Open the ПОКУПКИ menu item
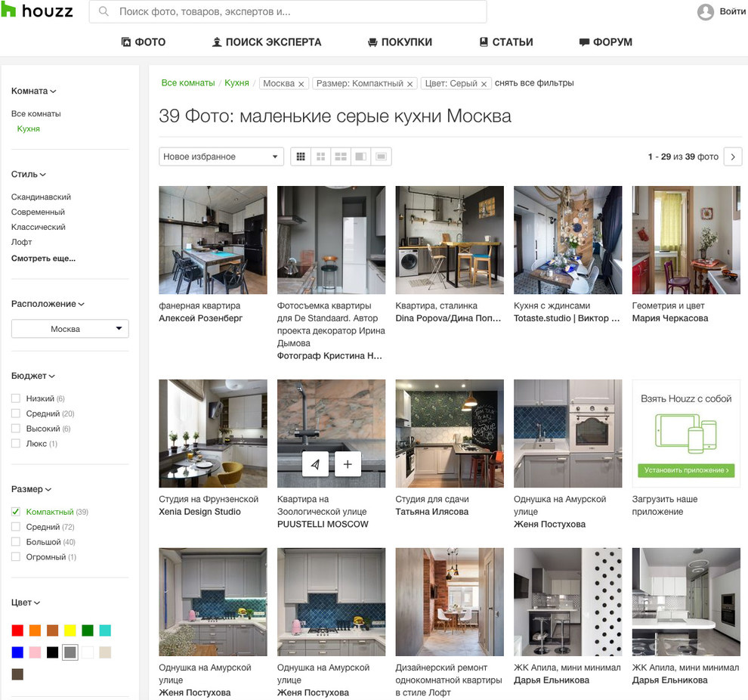This screenshot has width=748, height=700. click(x=400, y=42)
